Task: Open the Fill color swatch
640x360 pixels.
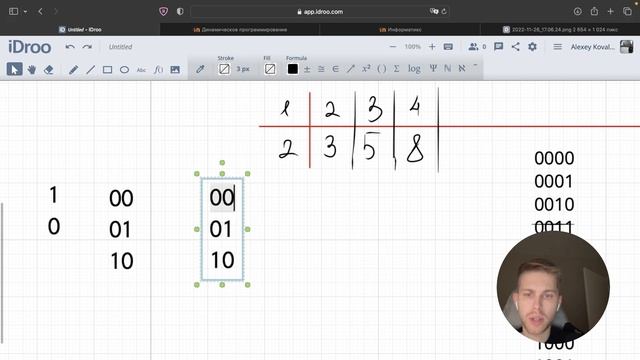Action: 270,69
